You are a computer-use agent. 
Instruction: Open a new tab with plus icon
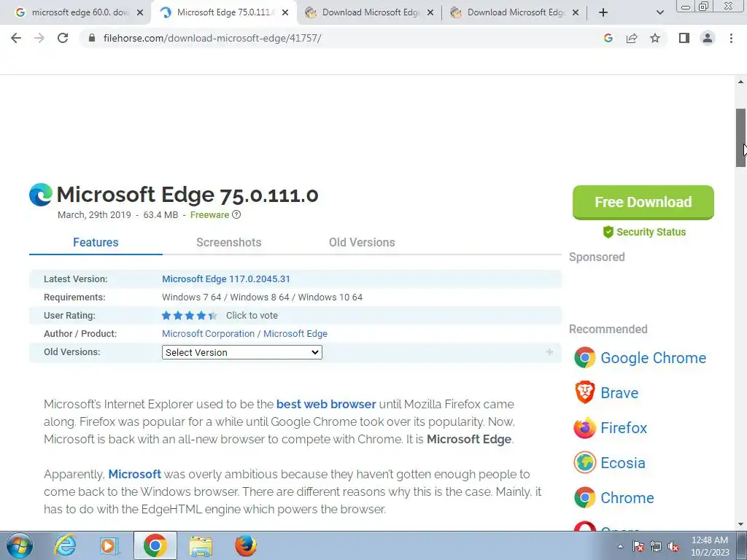[x=603, y=12]
